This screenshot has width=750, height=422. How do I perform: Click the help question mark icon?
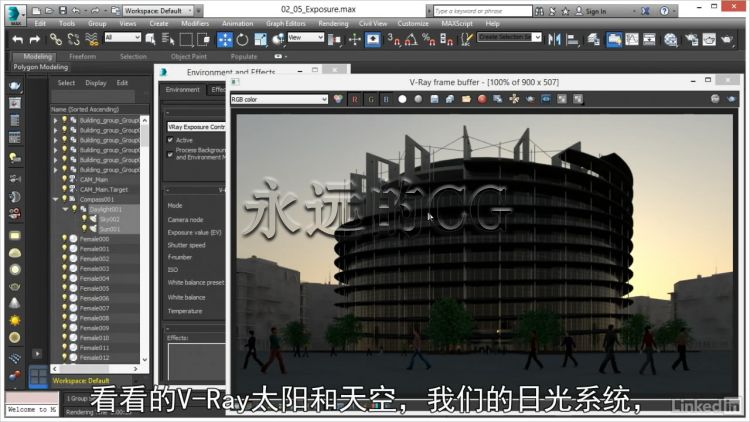(664, 11)
